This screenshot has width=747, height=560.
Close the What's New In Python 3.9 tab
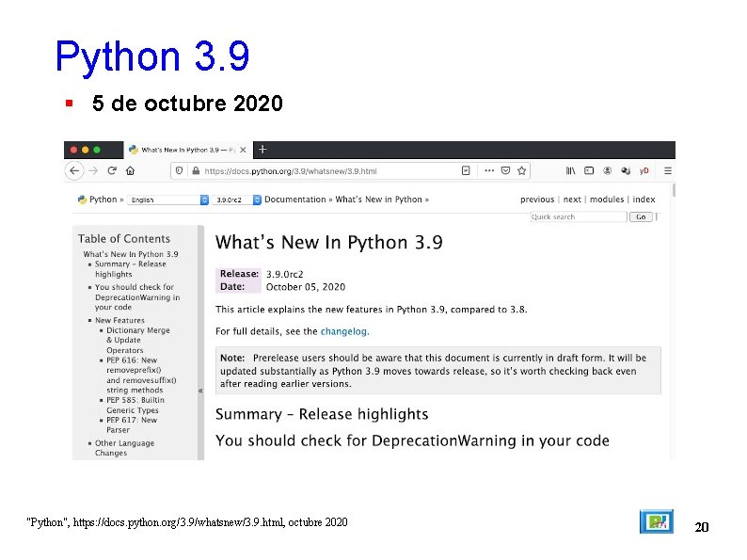(243, 150)
